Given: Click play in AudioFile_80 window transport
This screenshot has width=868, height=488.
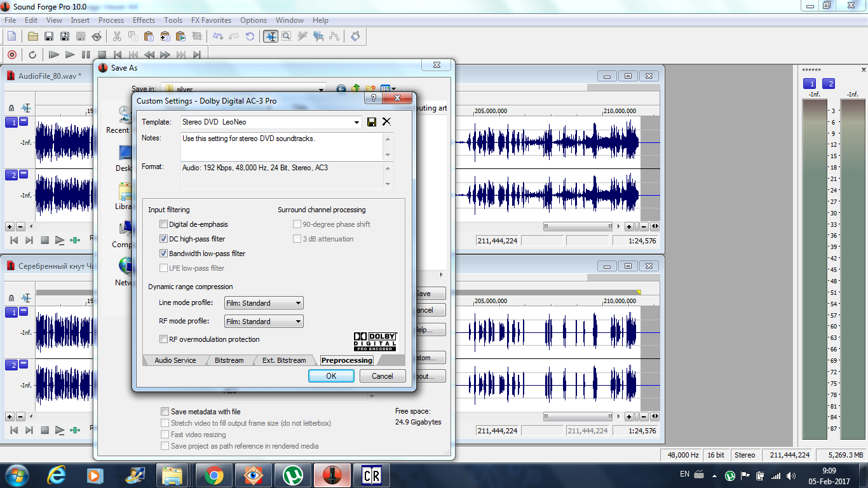Looking at the screenshot, I should coord(60,240).
